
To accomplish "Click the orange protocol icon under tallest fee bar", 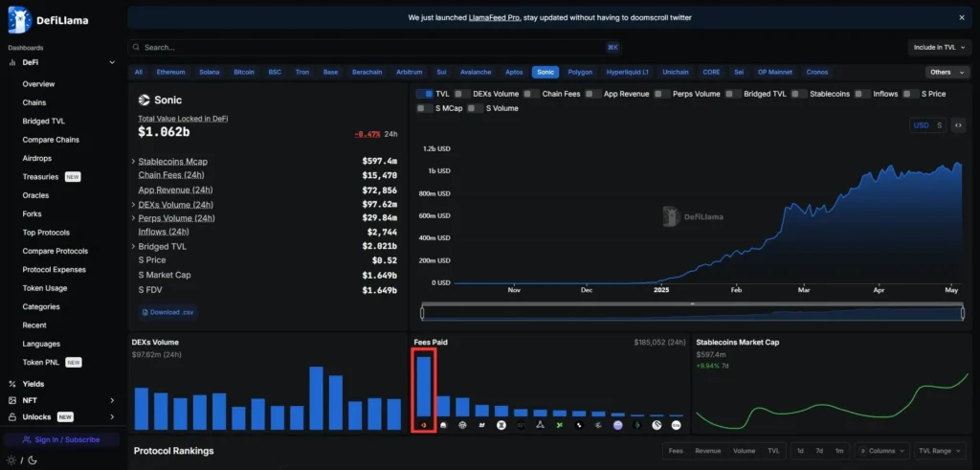I will (423, 425).
